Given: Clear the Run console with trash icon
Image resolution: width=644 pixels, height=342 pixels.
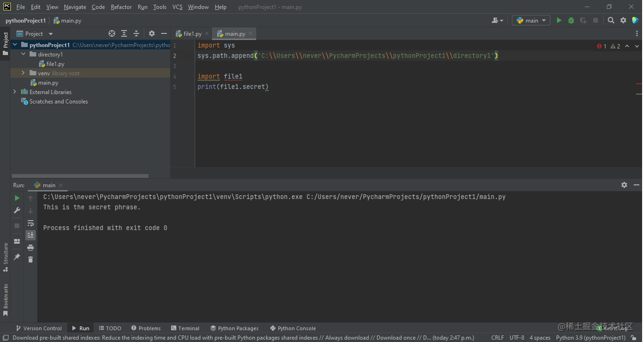Looking at the screenshot, I should point(31,259).
